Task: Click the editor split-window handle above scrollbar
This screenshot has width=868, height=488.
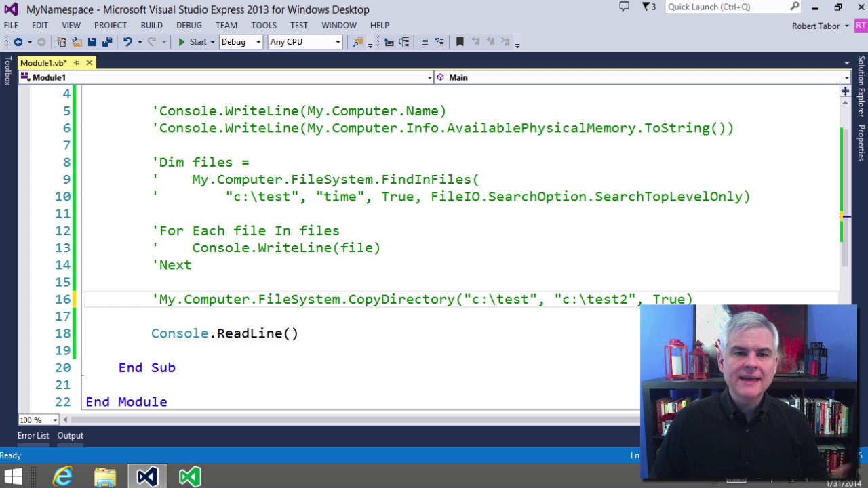Action: point(846,91)
